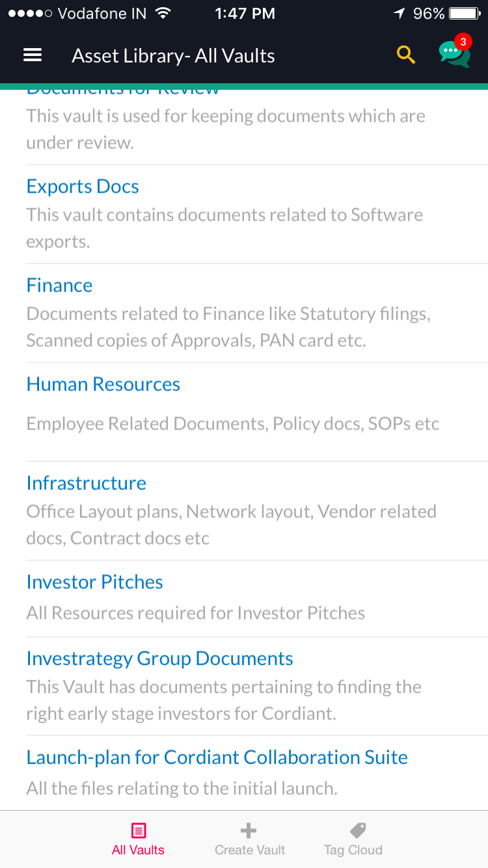Tap the yellow search magnifier icon
Viewport: 488px width, 868px height.
406,55
